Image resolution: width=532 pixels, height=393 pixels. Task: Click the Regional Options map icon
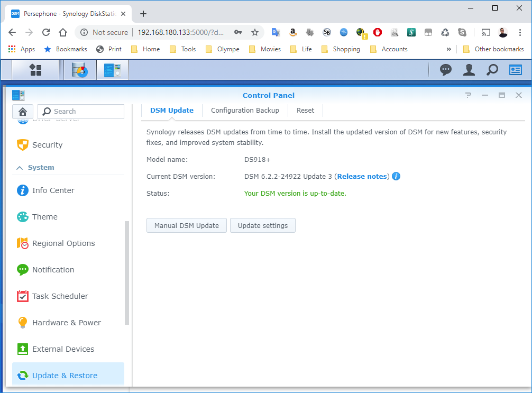23,243
